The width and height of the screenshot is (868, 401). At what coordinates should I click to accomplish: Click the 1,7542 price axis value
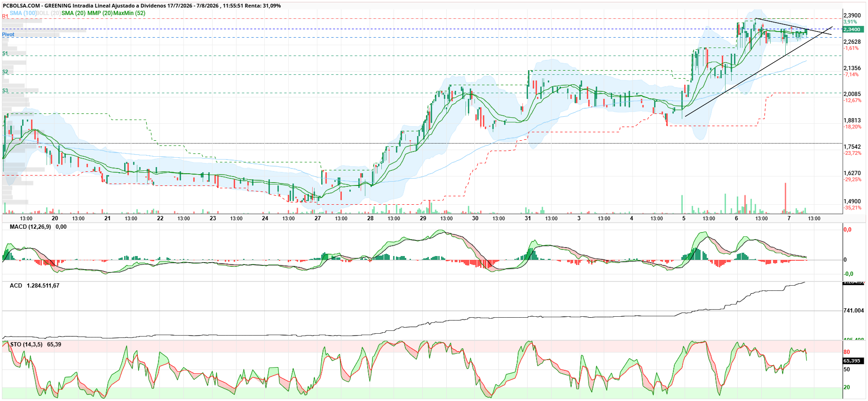[852, 147]
